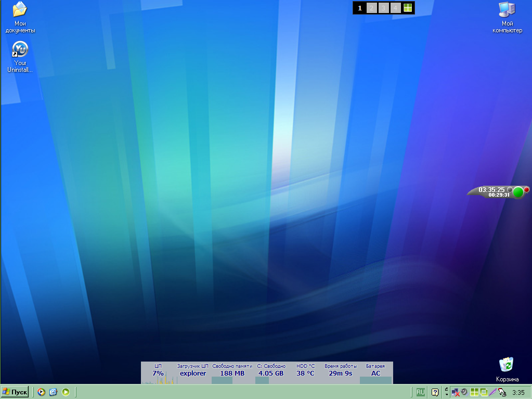This screenshot has height=399, width=532.
Task: Click the 03:35:25 clock readout on widget
Action: pos(491,190)
